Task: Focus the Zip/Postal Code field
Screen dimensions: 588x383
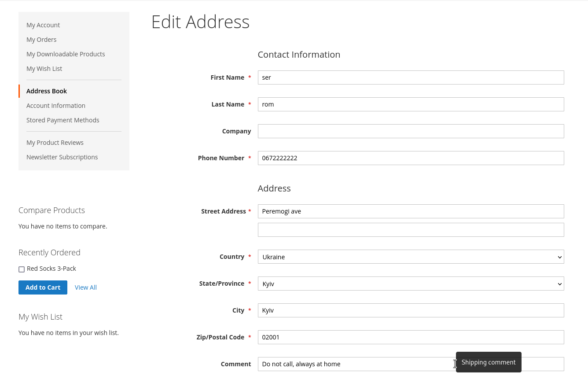Action: pos(410,337)
